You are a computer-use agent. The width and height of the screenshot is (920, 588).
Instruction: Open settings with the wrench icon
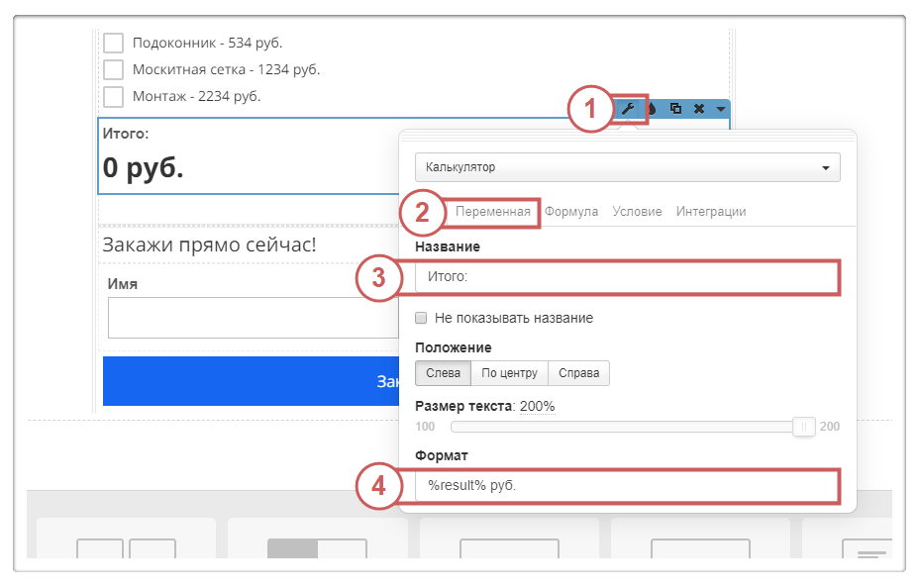pos(628,108)
